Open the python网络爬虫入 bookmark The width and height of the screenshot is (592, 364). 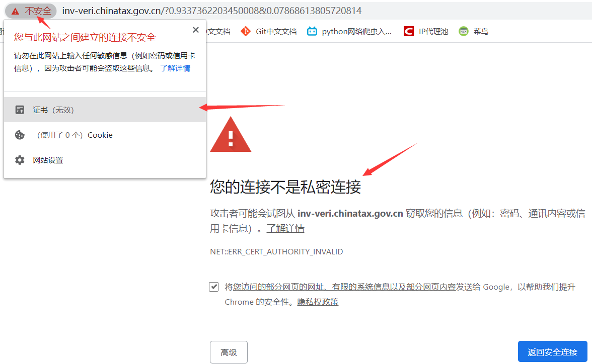tap(349, 32)
